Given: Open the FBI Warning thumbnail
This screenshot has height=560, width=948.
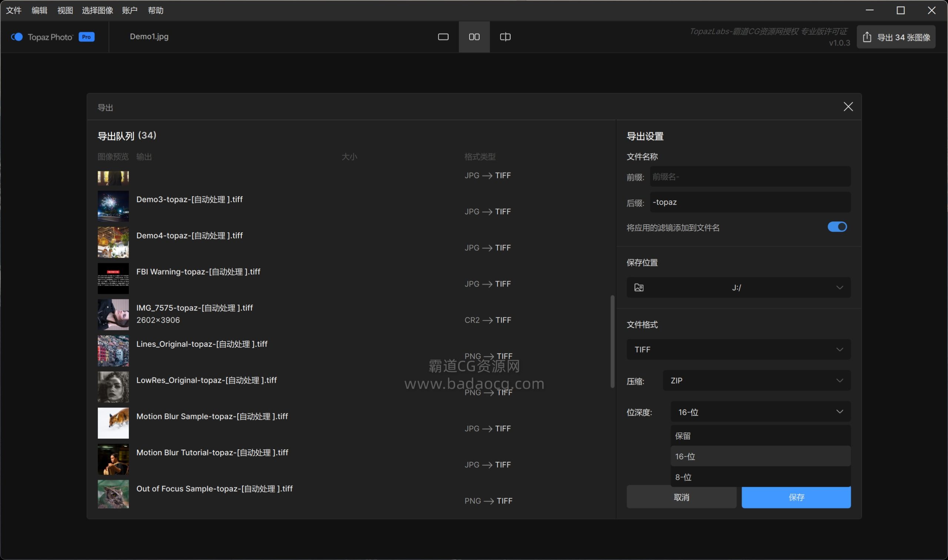Looking at the screenshot, I should pos(113,278).
